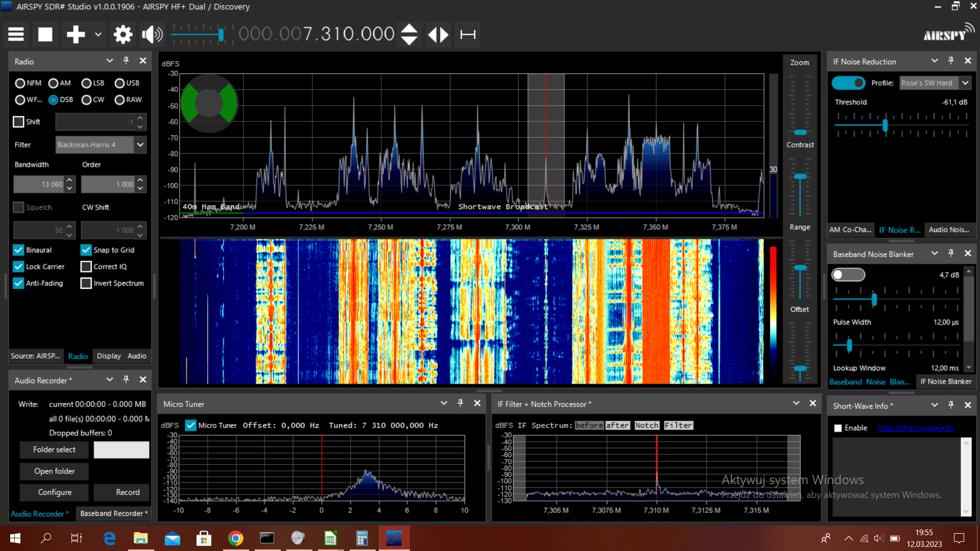Click the Open folder button
The width and height of the screenshot is (980, 551).
(54, 471)
